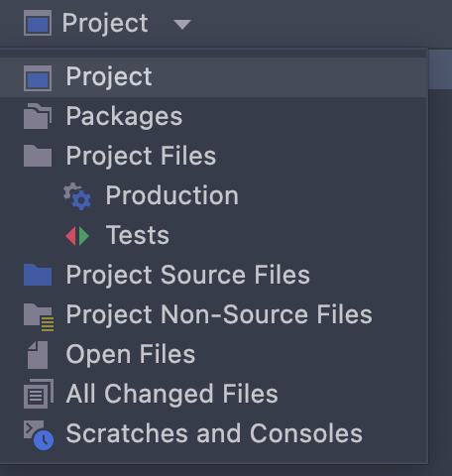
Task: Click the Project header label
Action: coord(105,23)
